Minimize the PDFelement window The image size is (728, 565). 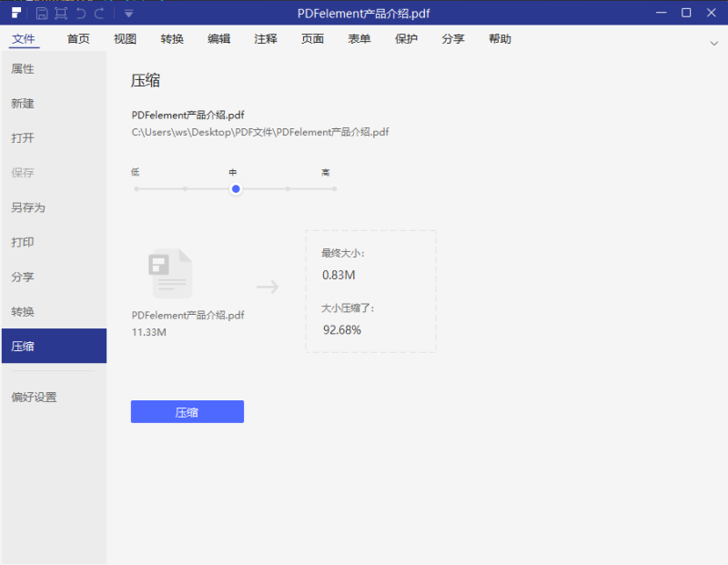point(662,13)
